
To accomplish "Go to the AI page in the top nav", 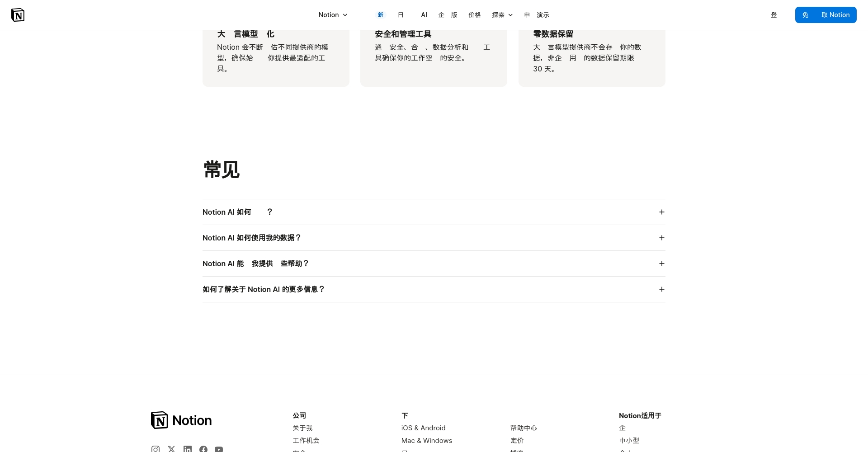I will [424, 15].
